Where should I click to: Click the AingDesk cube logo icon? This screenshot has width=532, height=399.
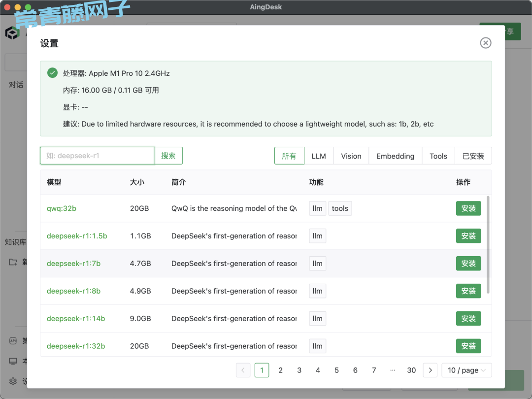(12, 33)
